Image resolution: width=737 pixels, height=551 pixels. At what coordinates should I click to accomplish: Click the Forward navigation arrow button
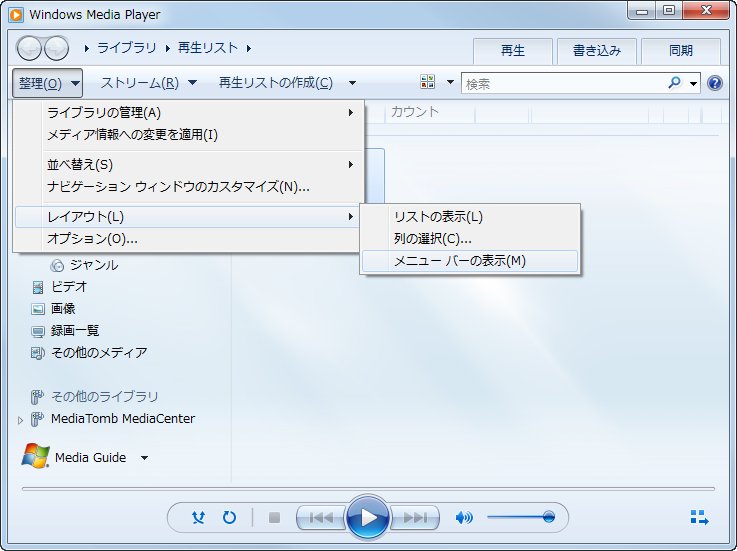click(56, 48)
